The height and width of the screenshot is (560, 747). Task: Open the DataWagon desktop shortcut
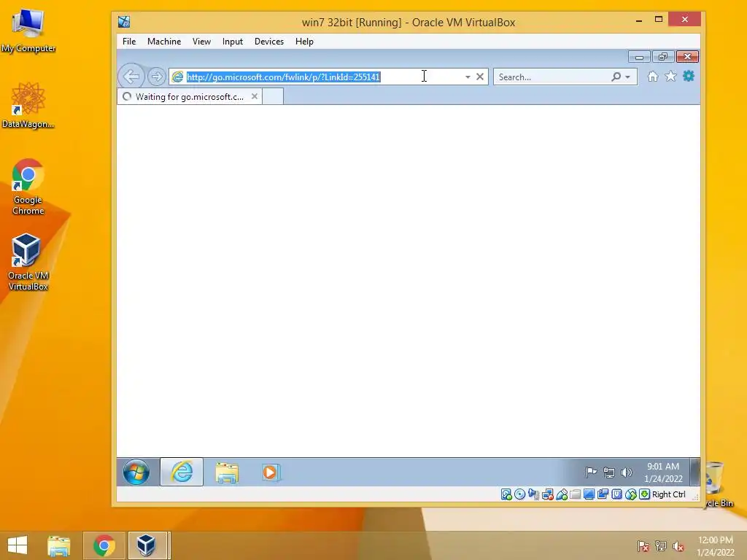click(28, 105)
